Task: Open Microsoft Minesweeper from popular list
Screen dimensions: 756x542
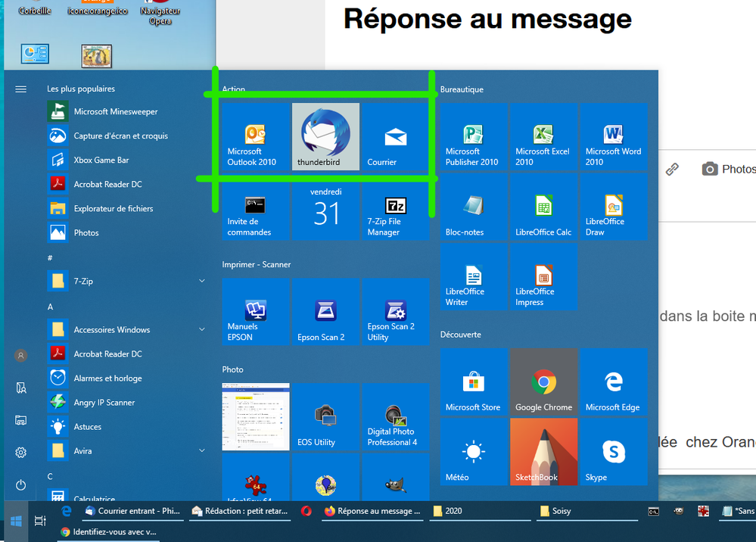Action: point(128,111)
